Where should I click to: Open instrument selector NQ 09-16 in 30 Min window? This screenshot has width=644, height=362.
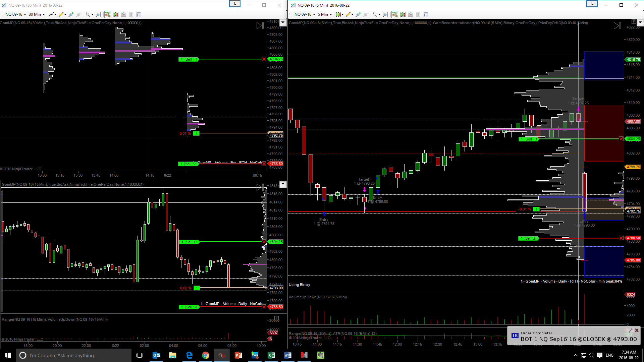point(15,14)
